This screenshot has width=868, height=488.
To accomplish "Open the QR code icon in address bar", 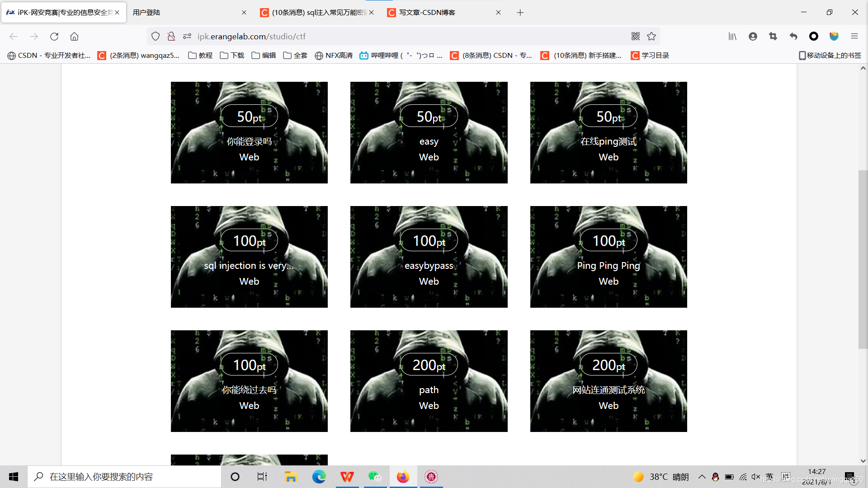I will (636, 37).
